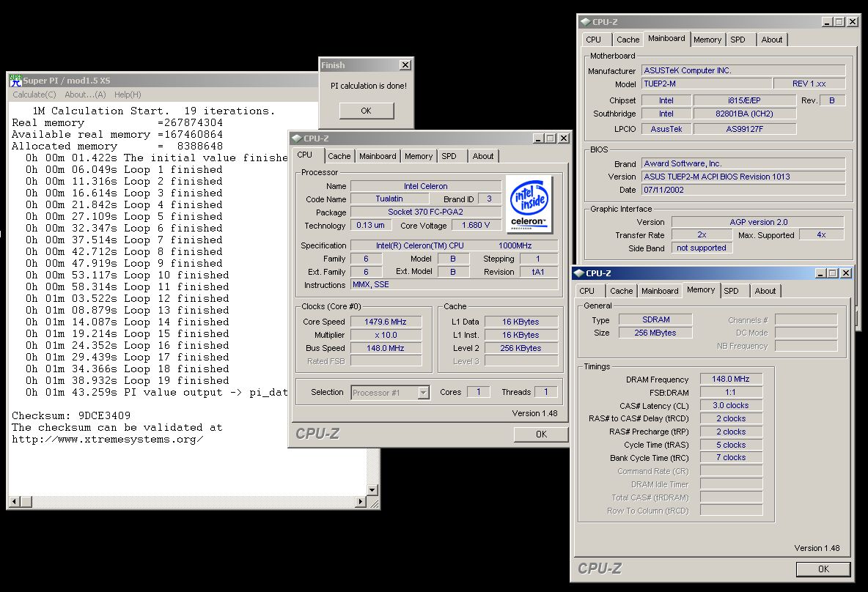Click the memory Size 256 MBytes field
868x592 pixels.
click(655, 333)
